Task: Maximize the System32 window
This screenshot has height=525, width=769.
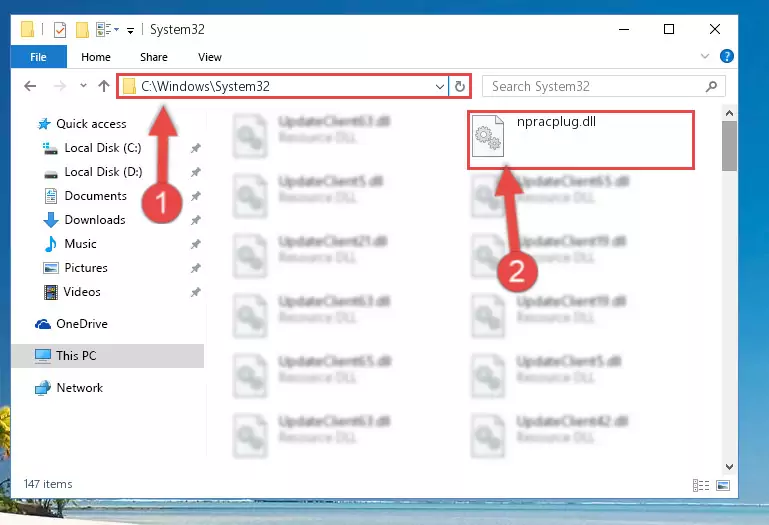Action: [x=669, y=29]
